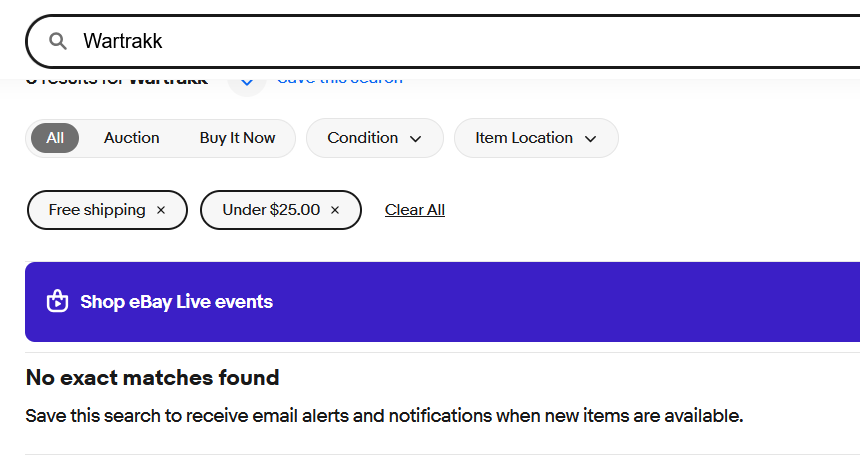
Task: Switch to the Buy It Now filter
Action: click(x=237, y=138)
